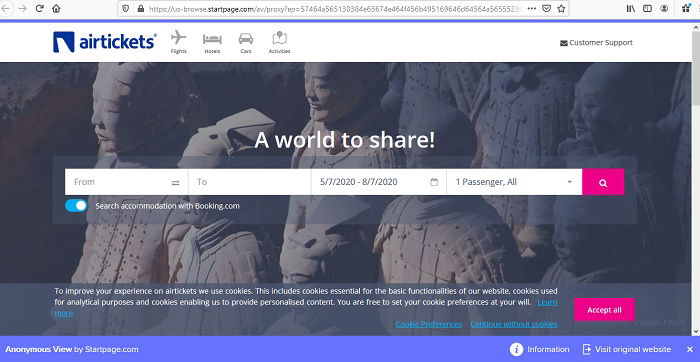Open the Cars section
700x362 pixels.
tap(246, 43)
